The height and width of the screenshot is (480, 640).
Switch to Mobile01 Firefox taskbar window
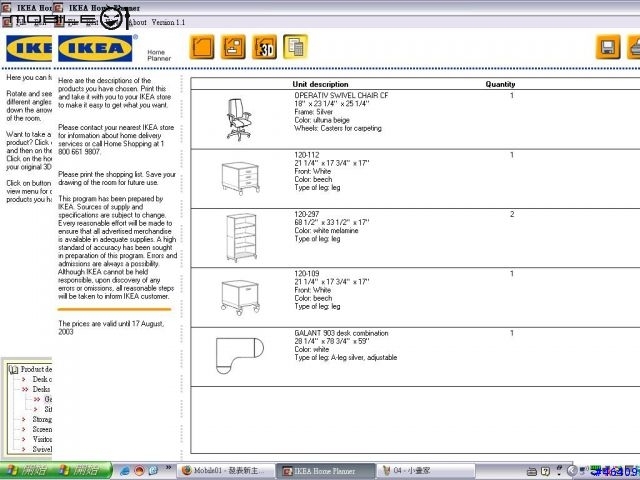coord(224,471)
